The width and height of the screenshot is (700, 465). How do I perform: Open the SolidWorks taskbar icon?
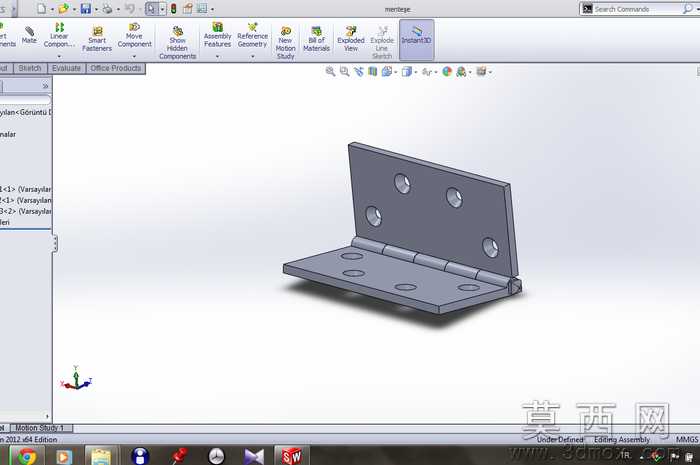click(292, 456)
